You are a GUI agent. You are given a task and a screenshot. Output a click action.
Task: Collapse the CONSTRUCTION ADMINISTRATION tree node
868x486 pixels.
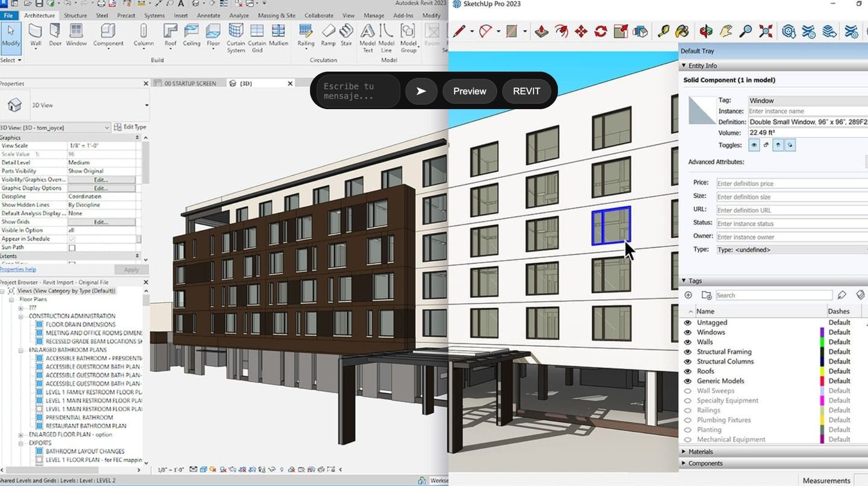click(x=21, y=316)
